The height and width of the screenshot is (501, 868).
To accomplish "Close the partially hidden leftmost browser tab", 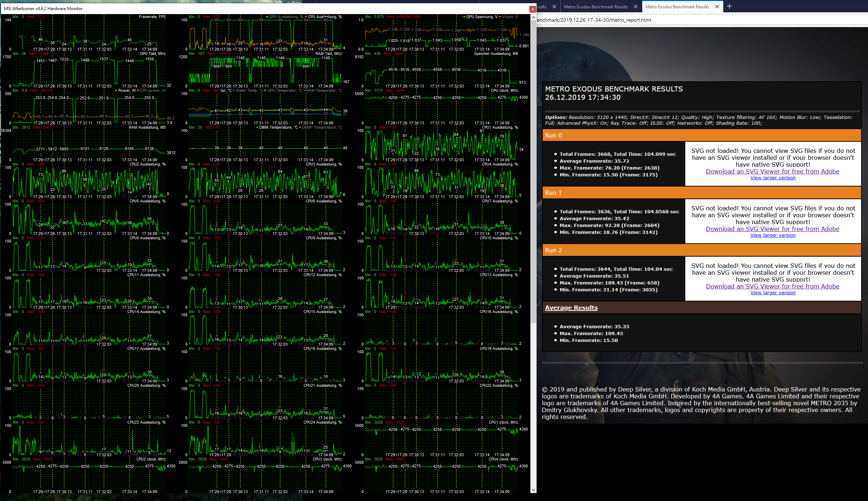I will coord(554,7).
